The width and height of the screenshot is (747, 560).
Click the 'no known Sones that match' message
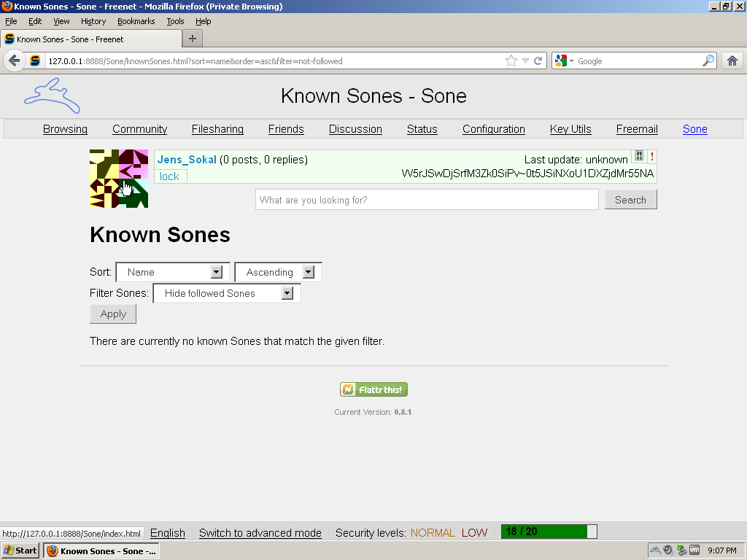[237, 341]
